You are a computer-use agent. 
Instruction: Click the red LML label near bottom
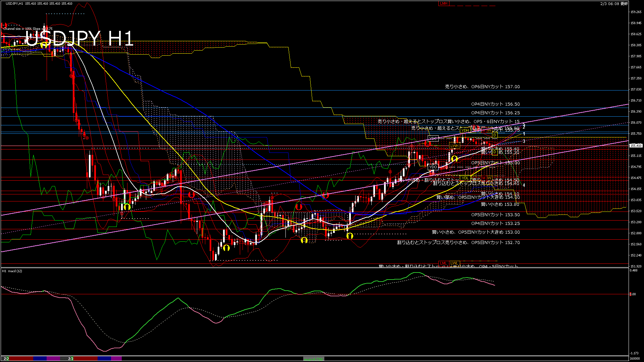443,263
